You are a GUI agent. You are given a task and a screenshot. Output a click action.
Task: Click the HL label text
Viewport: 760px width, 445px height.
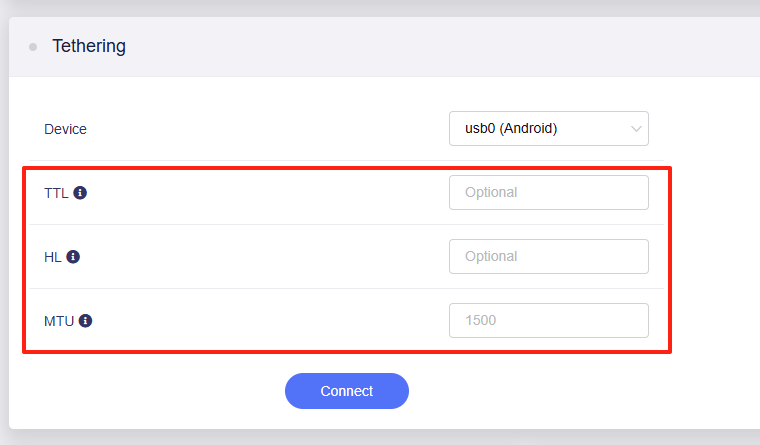point(53,257)
